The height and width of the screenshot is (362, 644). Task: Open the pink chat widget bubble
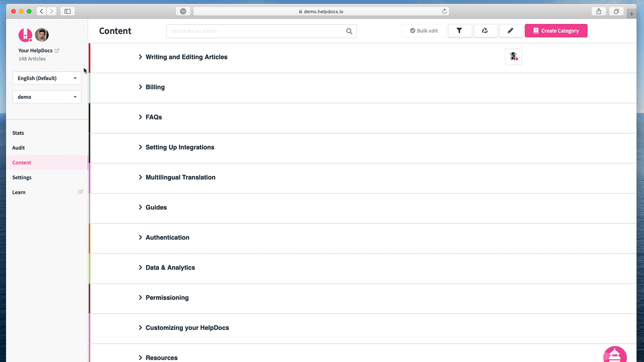pos(615,354)
